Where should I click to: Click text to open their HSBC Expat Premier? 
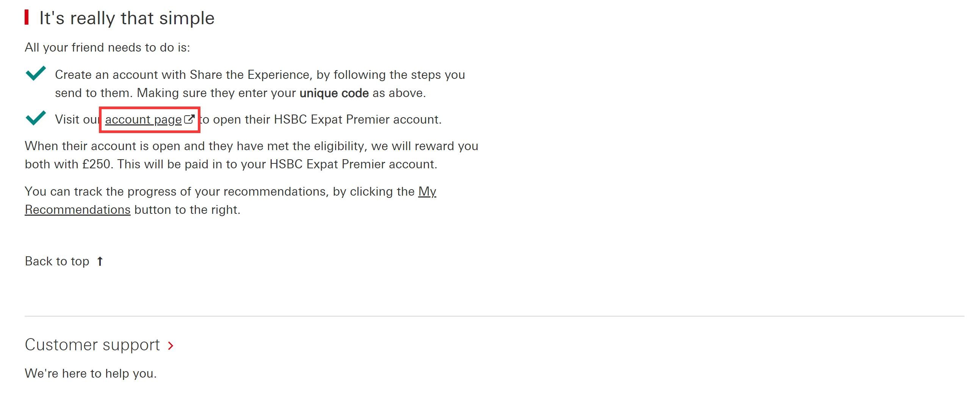pos(320,120)
